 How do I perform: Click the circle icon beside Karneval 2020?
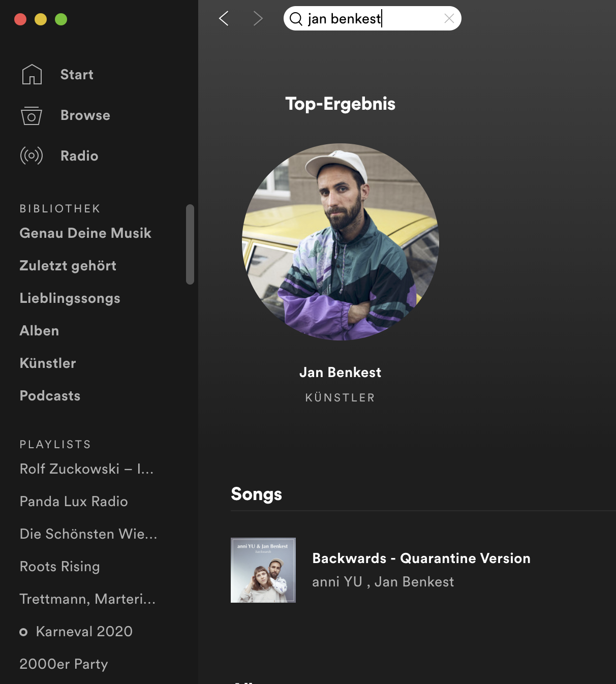pyautogui.click(x=23, y=632)
